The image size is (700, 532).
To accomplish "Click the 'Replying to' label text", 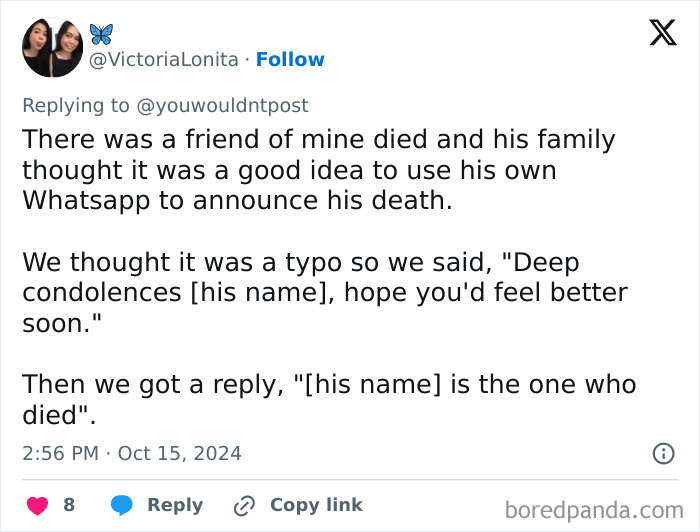I will coord(76,105).
